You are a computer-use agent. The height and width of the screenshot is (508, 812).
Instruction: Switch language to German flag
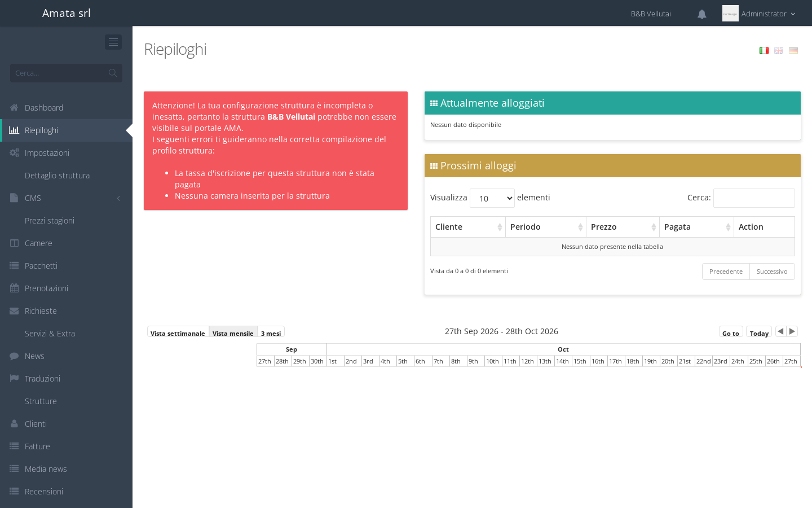(x=793, y=50)
